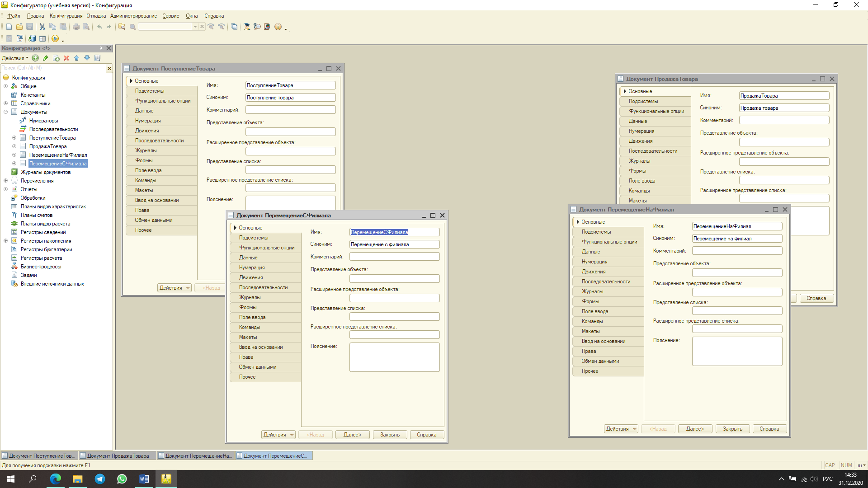
Task: Open the help search icon
Action: tap(257, 27)
